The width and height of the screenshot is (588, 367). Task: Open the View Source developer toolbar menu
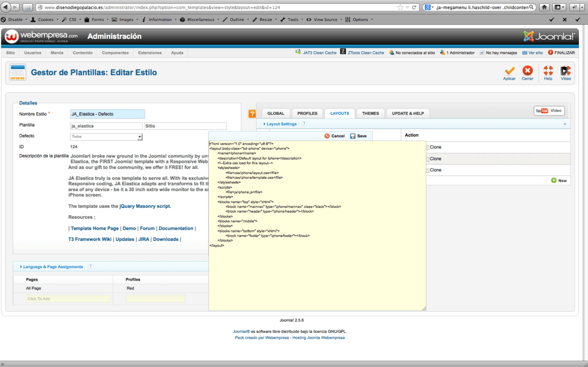click(x=324, y=19)
